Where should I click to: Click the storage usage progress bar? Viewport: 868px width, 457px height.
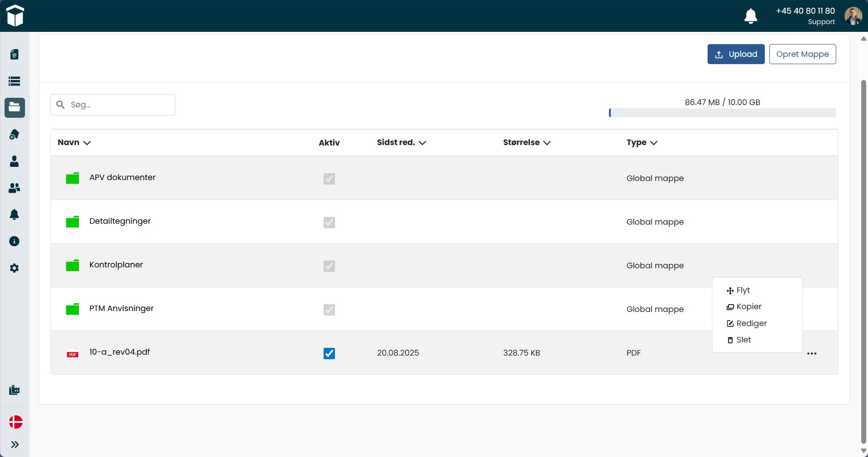tap(722, 113)
